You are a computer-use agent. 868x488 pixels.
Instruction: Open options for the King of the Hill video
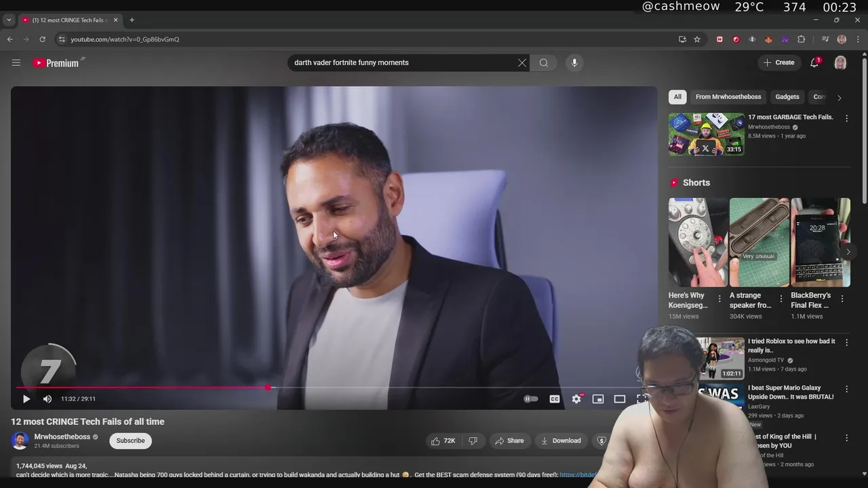[x=846, y=438]
